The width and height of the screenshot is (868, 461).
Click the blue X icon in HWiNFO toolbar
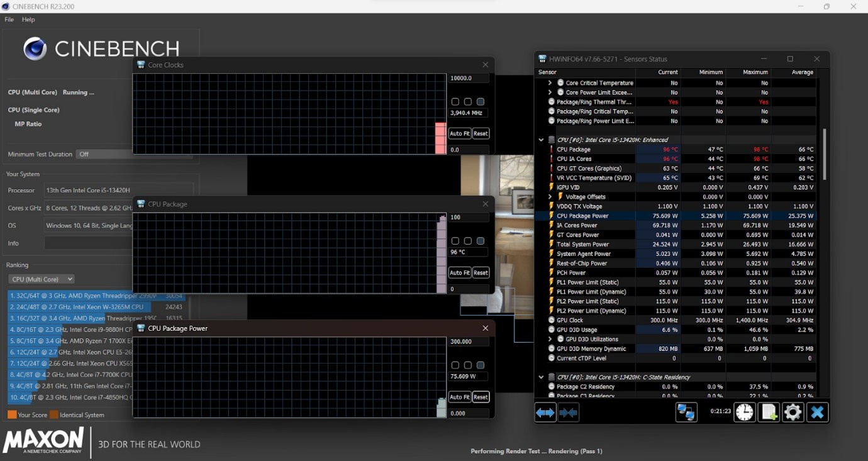[817, 413]
